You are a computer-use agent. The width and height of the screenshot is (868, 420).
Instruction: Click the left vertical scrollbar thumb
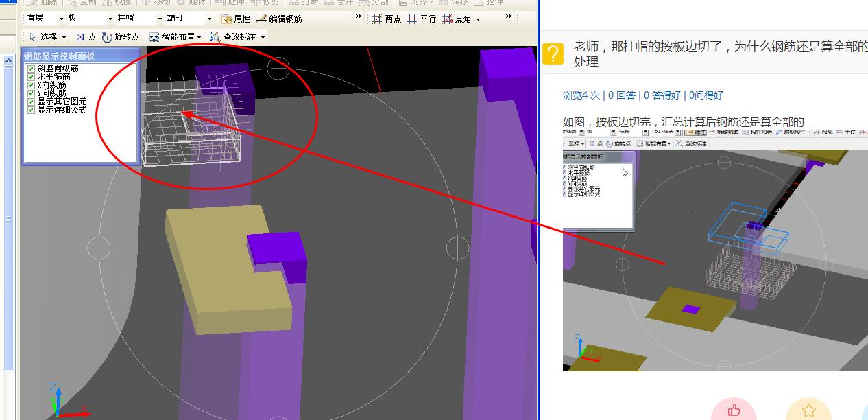[x=9, y=218]
